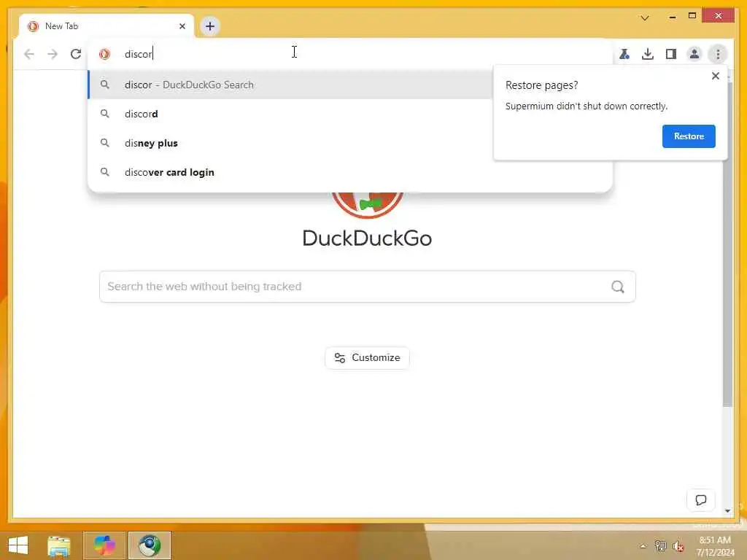Click the 'Restore pages?' heading
Image resolution: width=747 pixels, height=560 pixels.
click(541, 85)
